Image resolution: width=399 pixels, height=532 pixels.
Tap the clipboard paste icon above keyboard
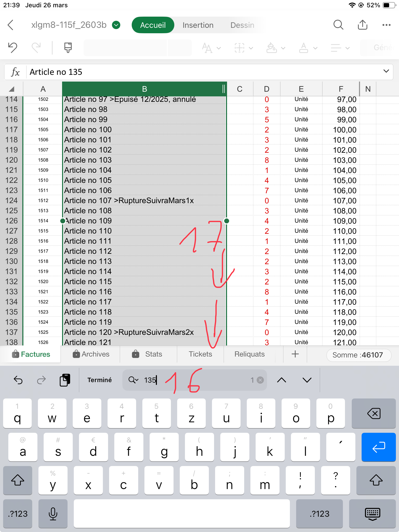point(65,380)
